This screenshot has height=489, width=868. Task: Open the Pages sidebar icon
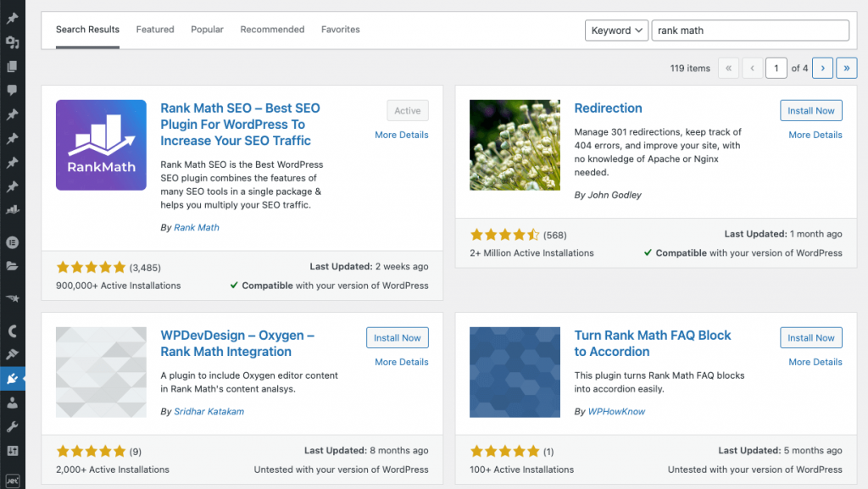pos(12,66)
